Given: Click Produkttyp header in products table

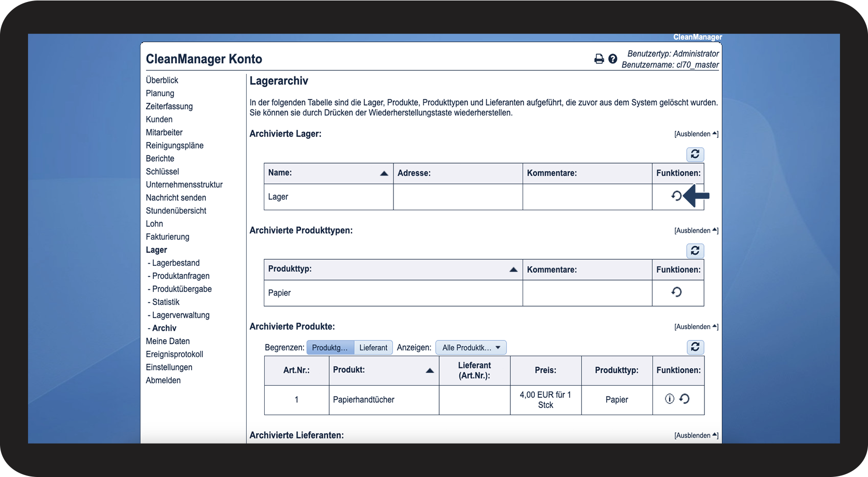Looking at the screenshot, I should (x=617, y=370).
